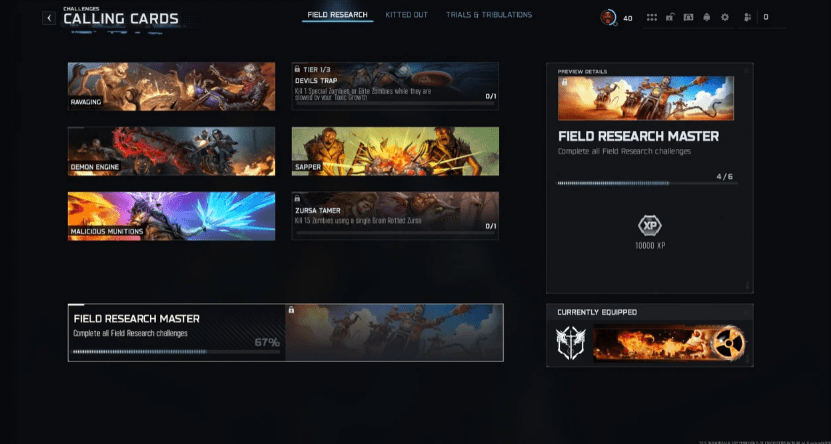Open the locked Zursa Tamer challenge
The image size is (831, 444).
coord(394,215)
